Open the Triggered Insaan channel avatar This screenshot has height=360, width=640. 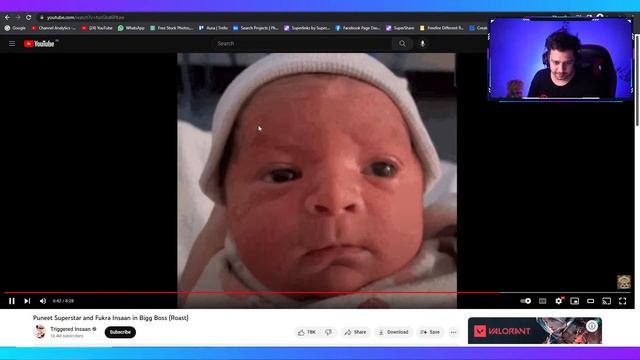click(40, 331)
